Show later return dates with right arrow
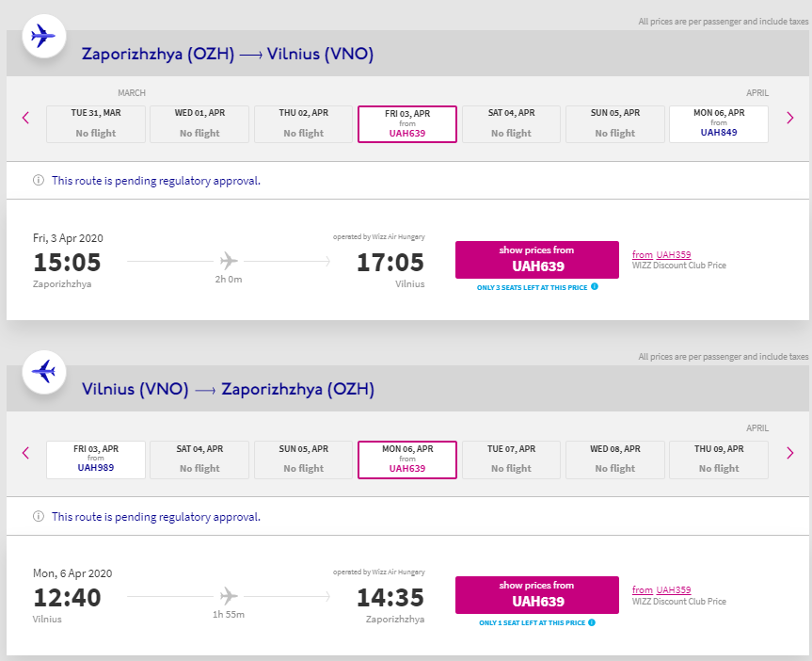 (789, 453)
